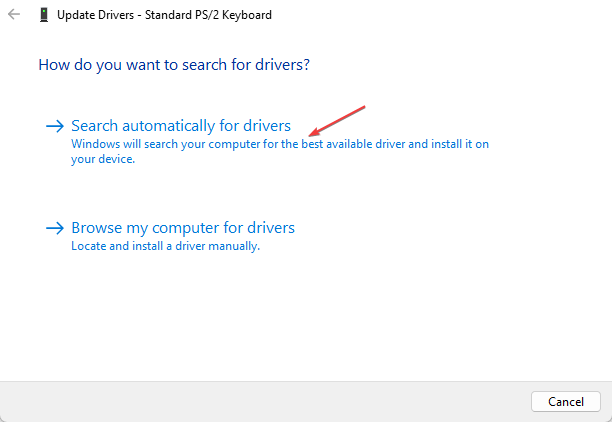Viewport: 612px width, 422px height.
Task: Click the "How do you want to search" heading
Action: 174,65
